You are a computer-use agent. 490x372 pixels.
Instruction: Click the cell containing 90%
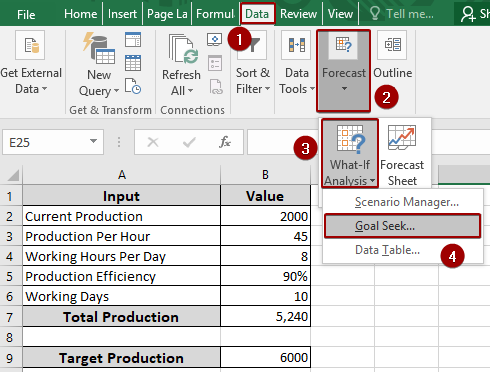pyautogui.click(x=265, y=276)
